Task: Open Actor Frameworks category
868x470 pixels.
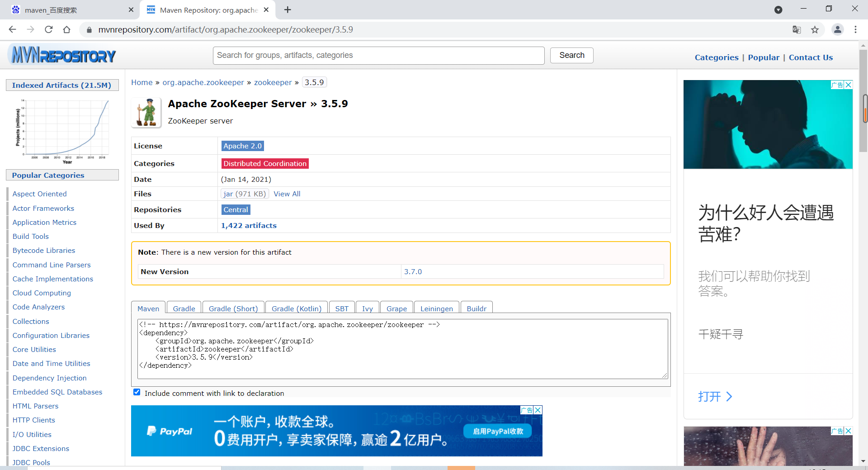Action: click(x=43, y=208)
